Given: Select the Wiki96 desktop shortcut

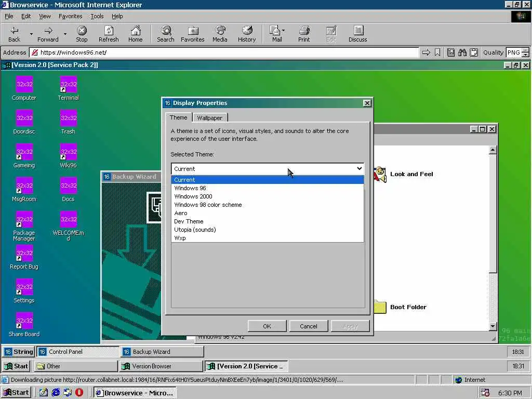Looking at the screenshot, I should coord(69,156).
